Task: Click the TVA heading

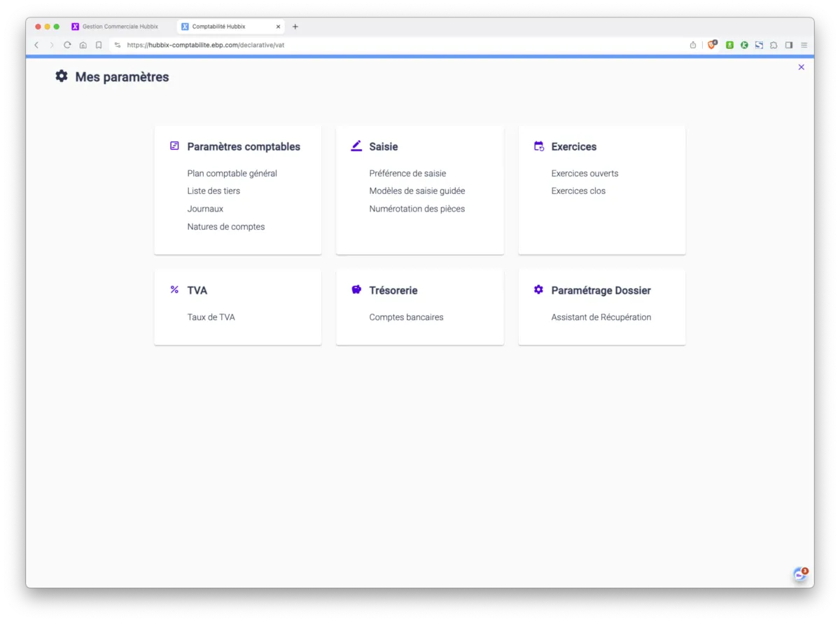Action: click(x=197, y=290)
